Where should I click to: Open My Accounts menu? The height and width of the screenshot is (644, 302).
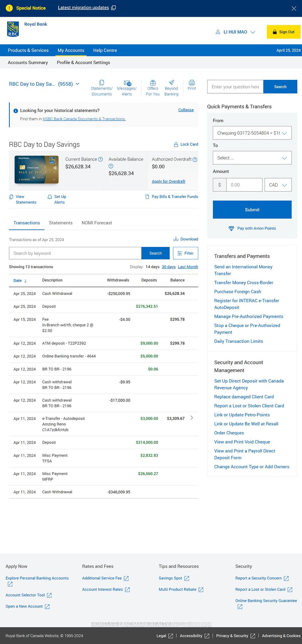point(71,50)
